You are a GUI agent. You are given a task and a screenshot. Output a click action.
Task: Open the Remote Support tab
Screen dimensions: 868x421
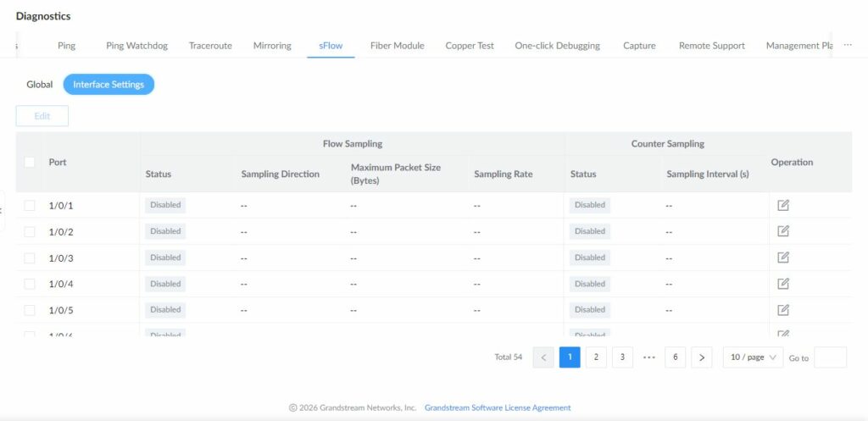(x=712, y=46)
